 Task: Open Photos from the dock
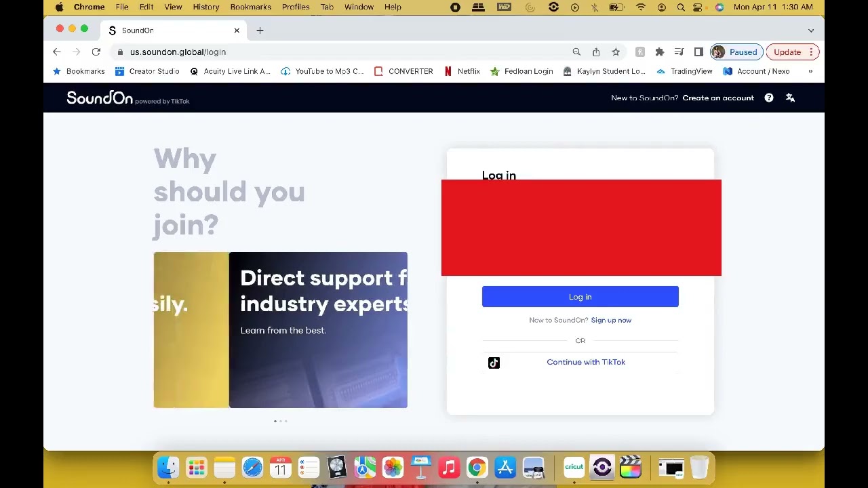click(393, 468)
